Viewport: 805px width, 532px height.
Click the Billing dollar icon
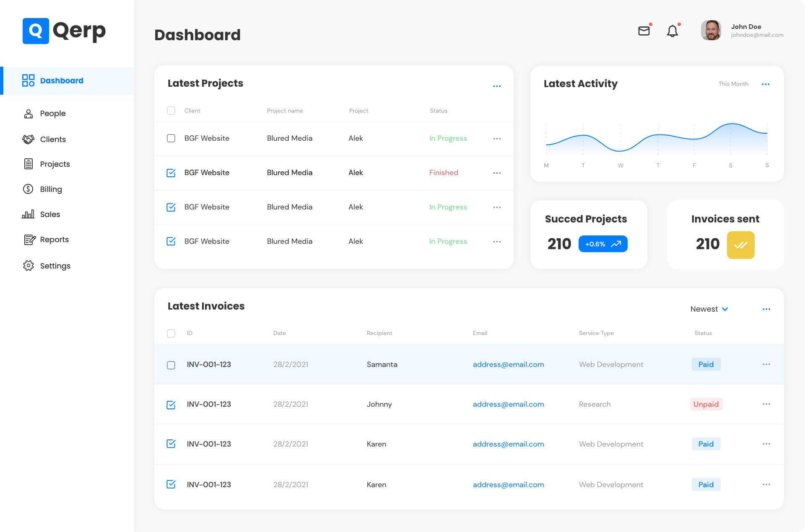[x=28, y=189]
